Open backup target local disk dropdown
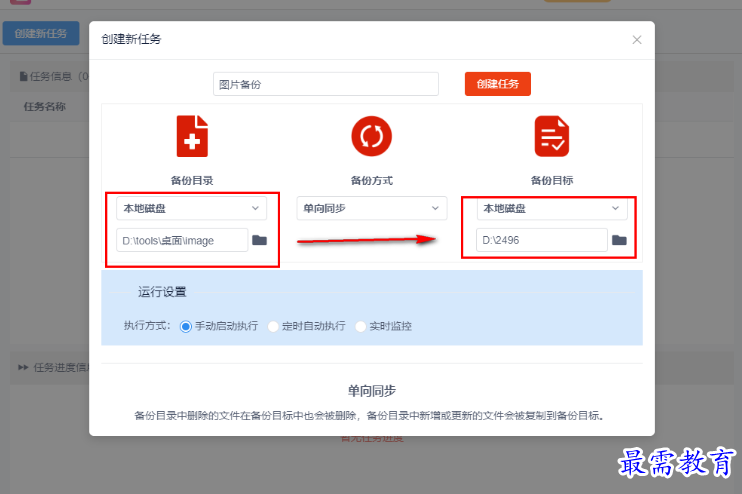Viewport: 742px width, 494px height. [552, 208]
